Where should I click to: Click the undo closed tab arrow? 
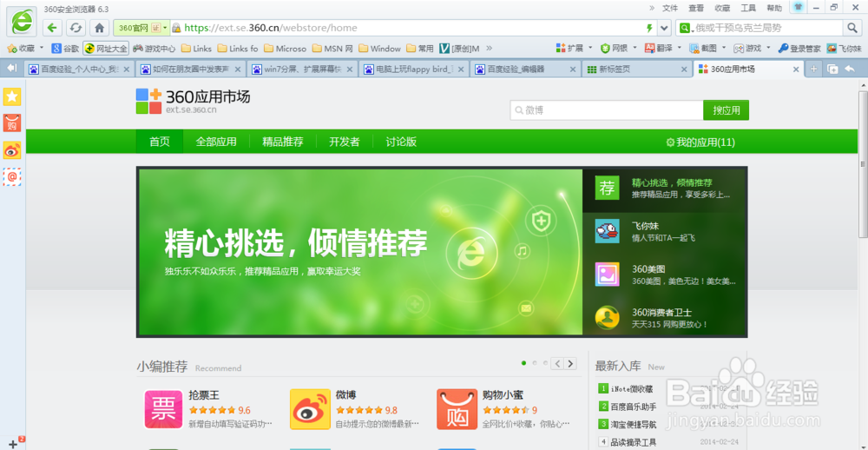click(849, 69)
